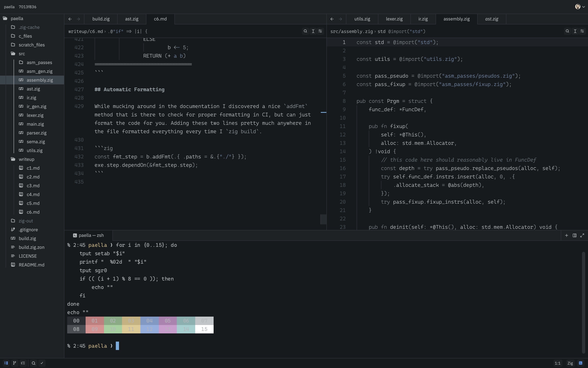Open diagnostics checkmark in status bar
This screenshot has height=368, width=588.
[42, 363]
